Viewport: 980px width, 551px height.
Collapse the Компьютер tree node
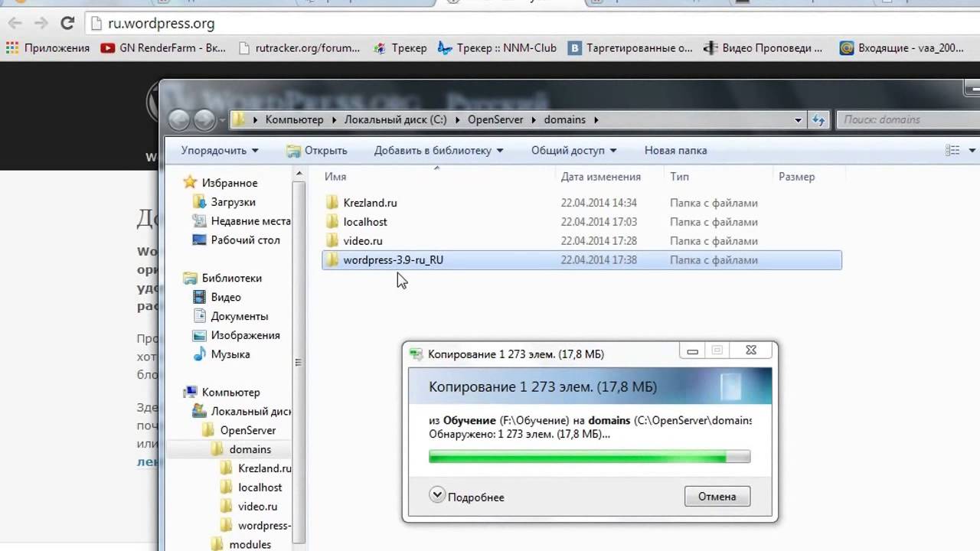(x=222, y=393)
